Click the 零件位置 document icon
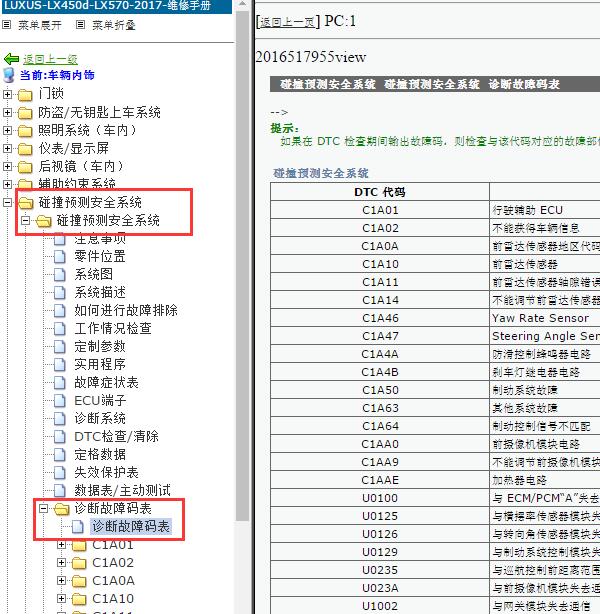The height and width of the screenshot is (614, 600). point(60,257)
